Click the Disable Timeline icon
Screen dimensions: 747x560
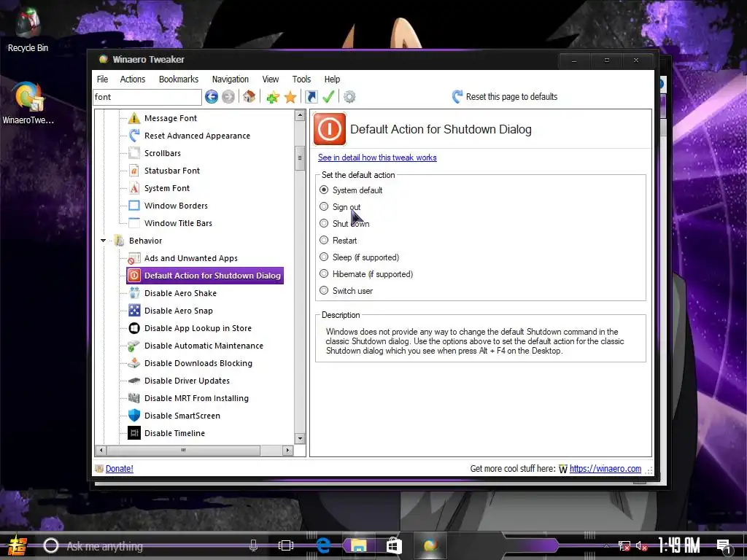coord(134,433)
